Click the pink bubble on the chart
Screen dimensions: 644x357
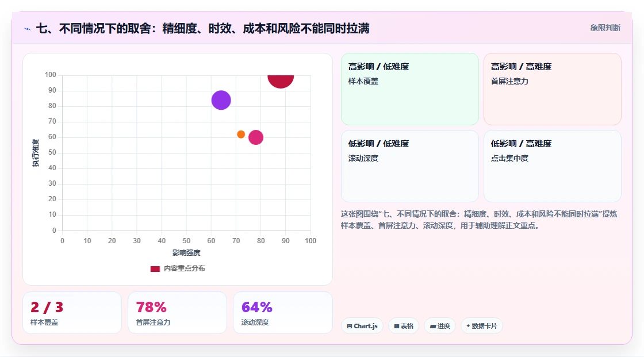256,137
